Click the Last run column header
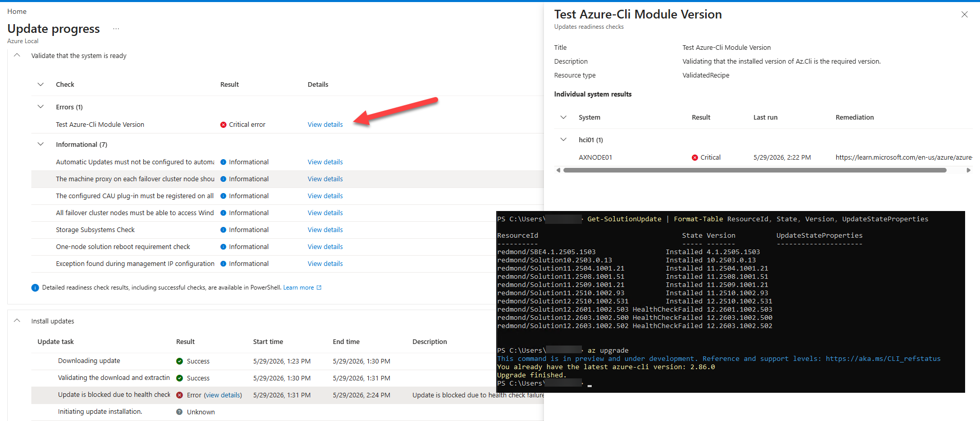980x421 pixels. 765,117
